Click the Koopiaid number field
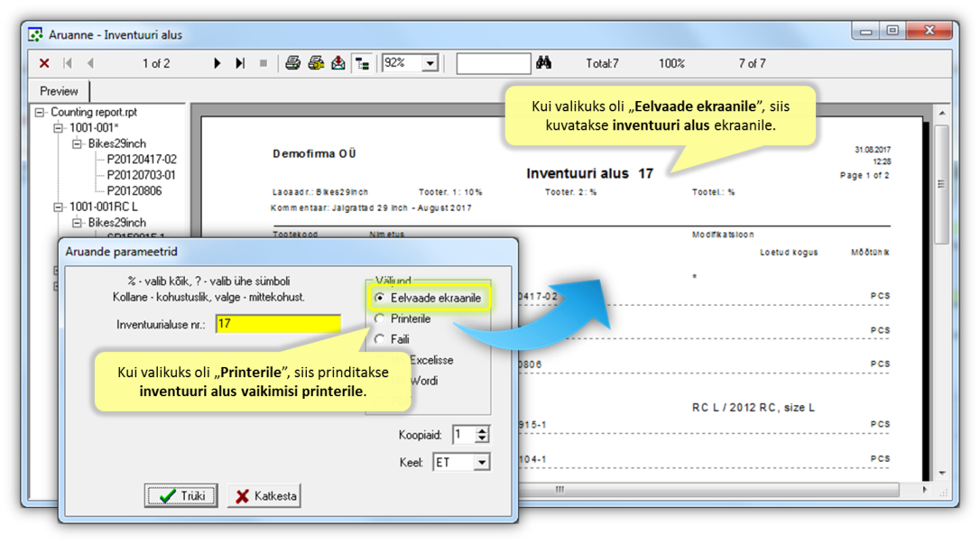 [465, 434]
